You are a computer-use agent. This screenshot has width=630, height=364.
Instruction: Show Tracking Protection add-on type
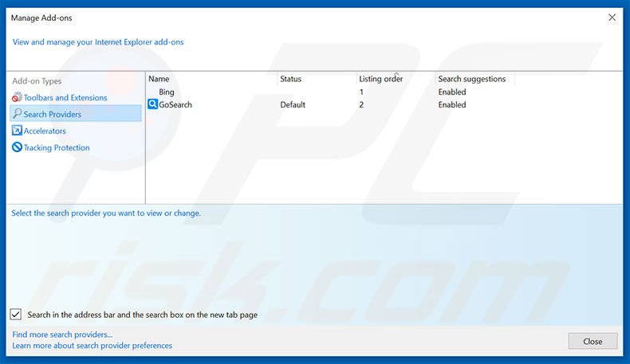[x=57, y=147]
